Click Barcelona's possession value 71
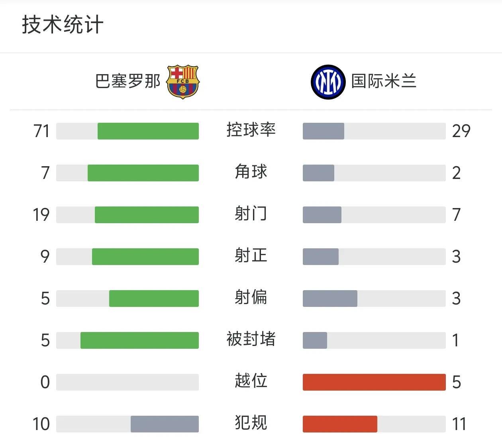502x448 pixels. [41, 131]
